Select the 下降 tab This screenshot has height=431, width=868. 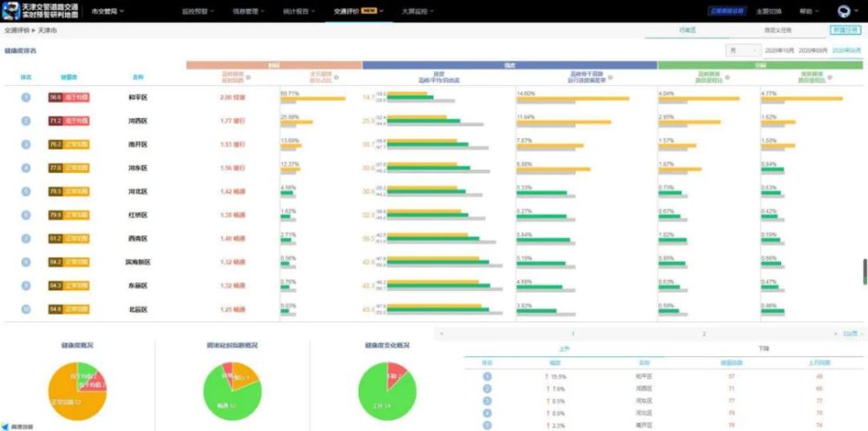764,349
